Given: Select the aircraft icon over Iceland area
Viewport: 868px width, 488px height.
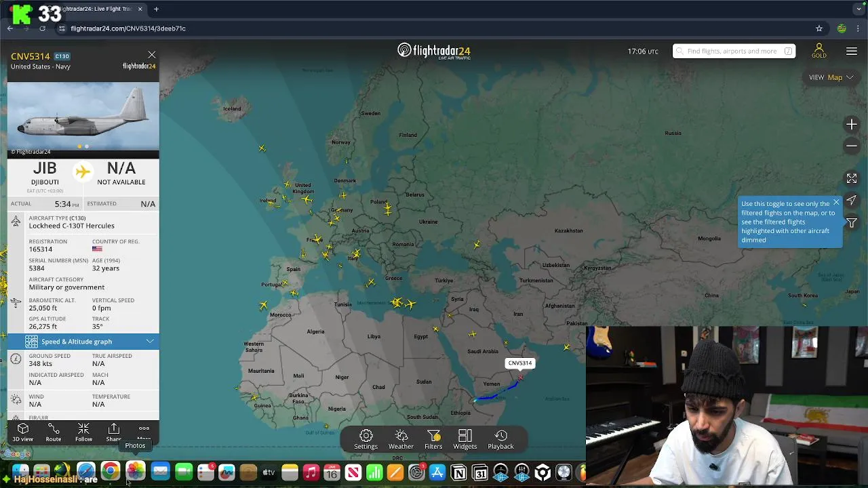Looking at the screenshot, I should click(x=262, y=148).
